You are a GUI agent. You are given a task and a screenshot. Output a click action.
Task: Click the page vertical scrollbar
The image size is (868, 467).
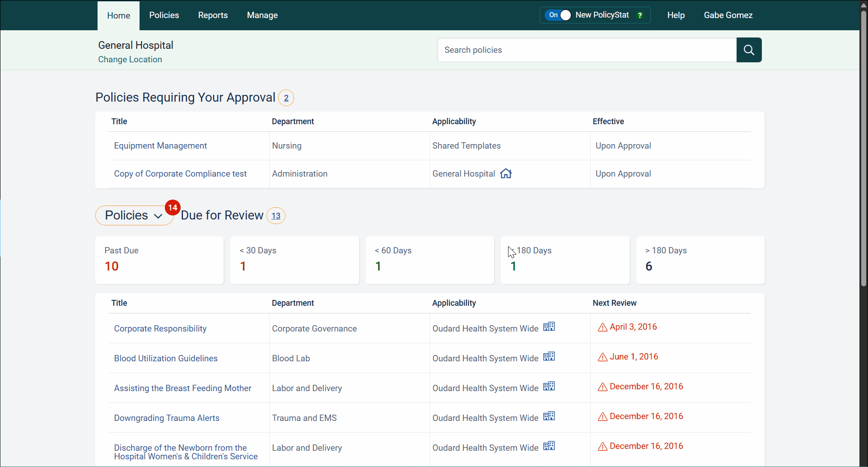863,149
